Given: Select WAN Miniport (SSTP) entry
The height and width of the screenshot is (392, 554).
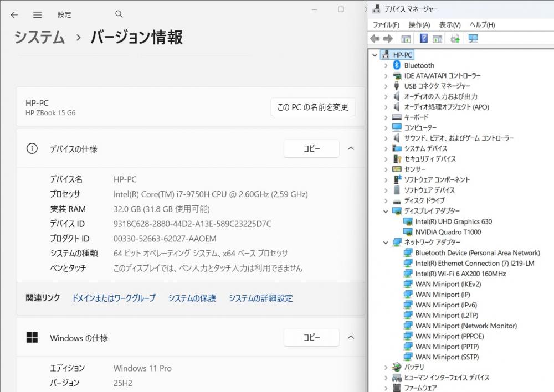Looking at the screenshot, I should pyautogui.click(x=447, y=357).
